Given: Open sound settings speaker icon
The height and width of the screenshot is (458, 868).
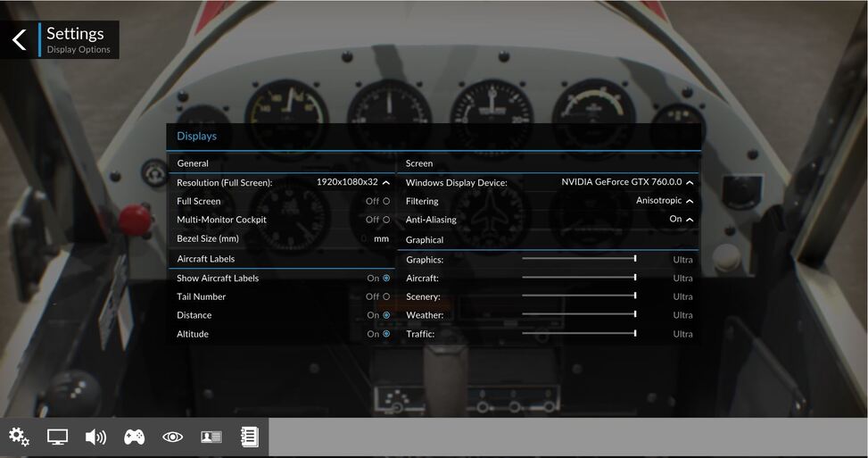Looking at the screenshot, I should click(95, 437).
